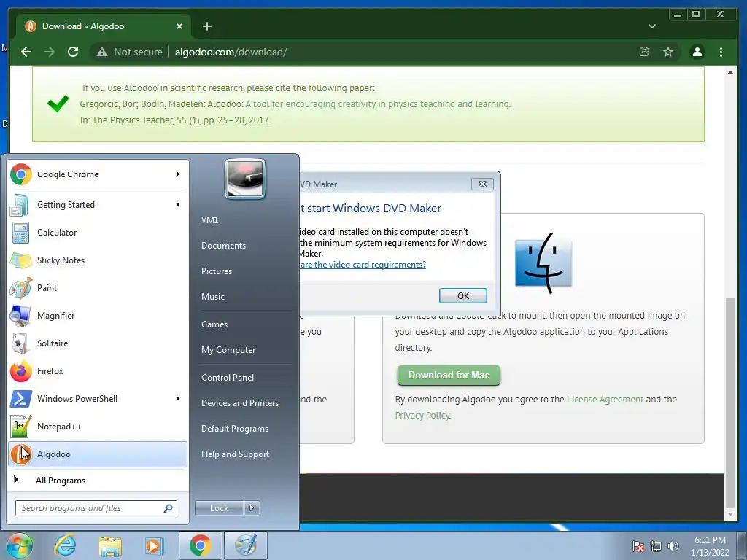Image resolution: width=747 pixels, height=560 pixels.
Task: Go back in Chrome browser
Action: [x=26, y=52]
